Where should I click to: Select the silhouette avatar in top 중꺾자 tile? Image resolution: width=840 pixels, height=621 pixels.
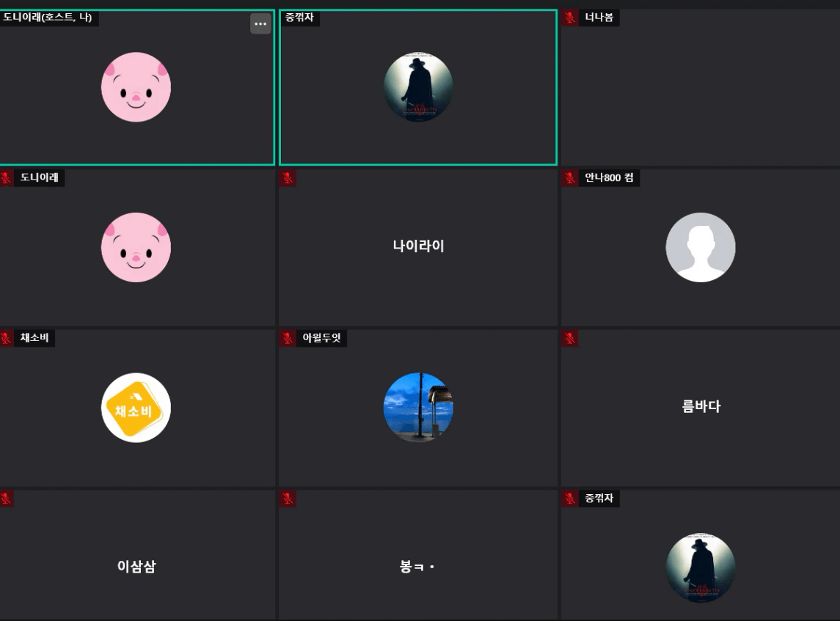pyautogui.click(x=418, y=87)
